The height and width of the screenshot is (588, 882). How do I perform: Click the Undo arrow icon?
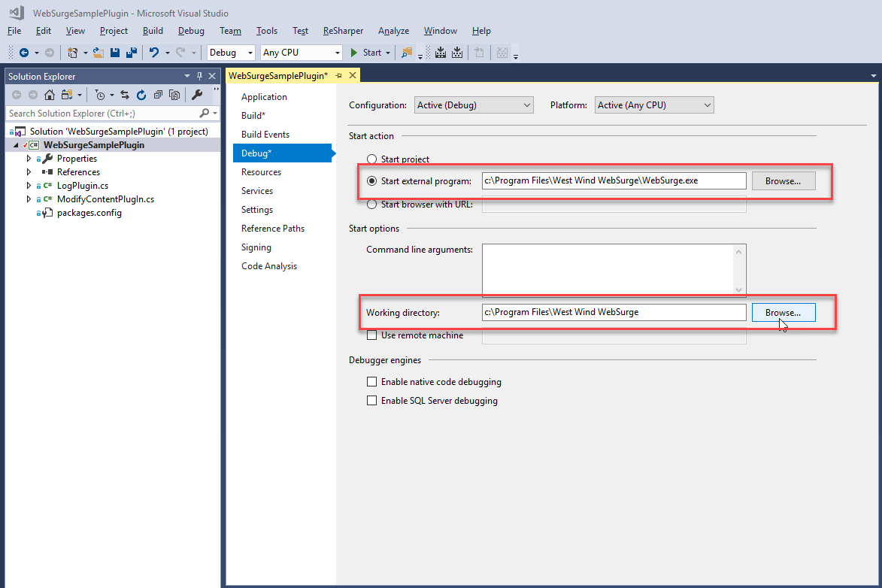153,53
